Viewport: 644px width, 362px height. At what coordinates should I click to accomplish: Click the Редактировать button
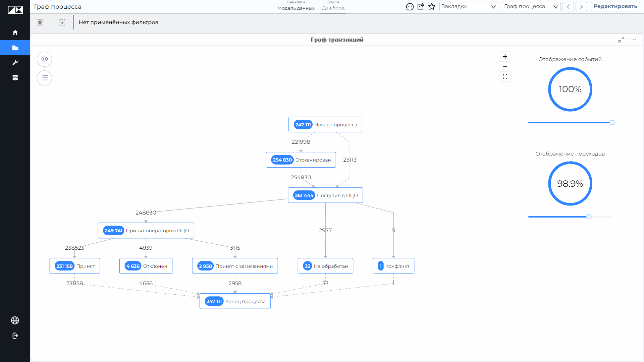pos(615,6)
